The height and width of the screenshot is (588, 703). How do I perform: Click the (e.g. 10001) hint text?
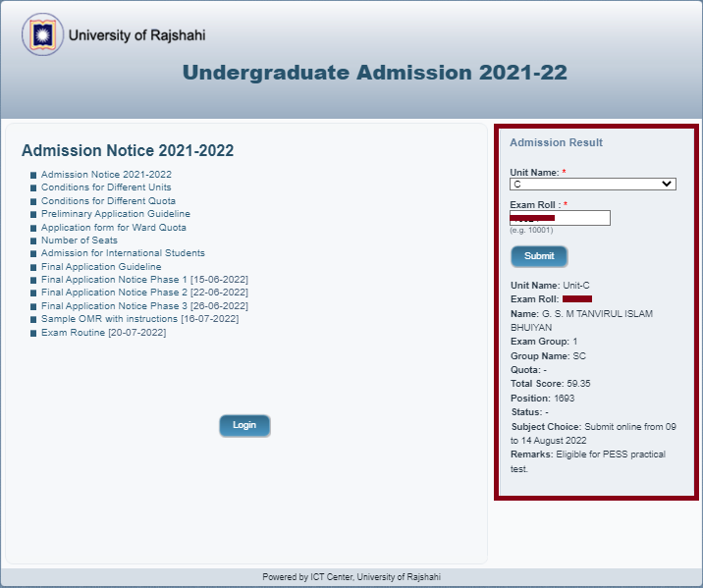click(x=531, y=230)
